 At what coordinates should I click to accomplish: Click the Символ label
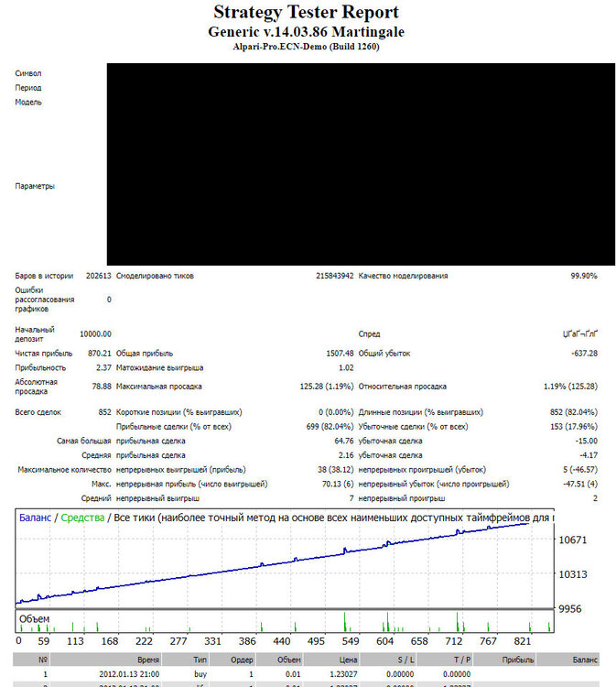[28, 73]
